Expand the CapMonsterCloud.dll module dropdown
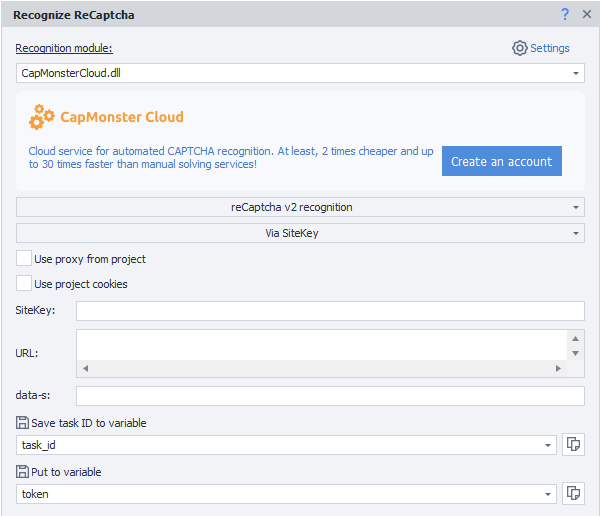This screenshot has height=516, width=600. point(576,73)
